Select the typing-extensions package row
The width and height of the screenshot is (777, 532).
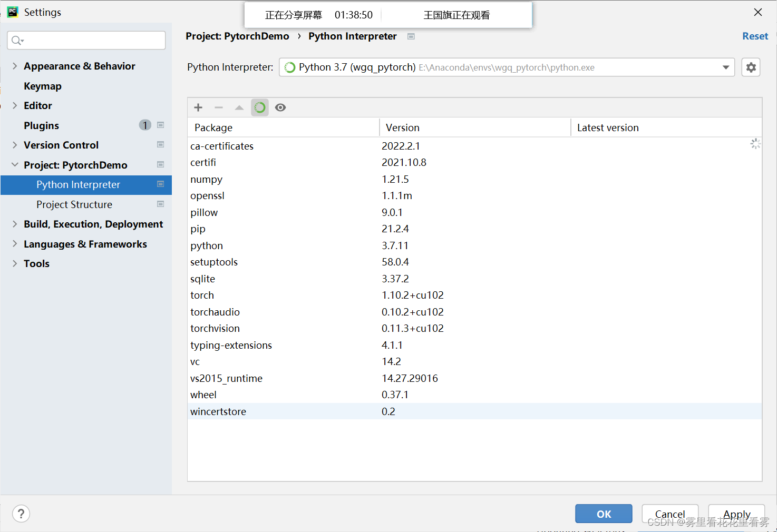tap(474, 345)
